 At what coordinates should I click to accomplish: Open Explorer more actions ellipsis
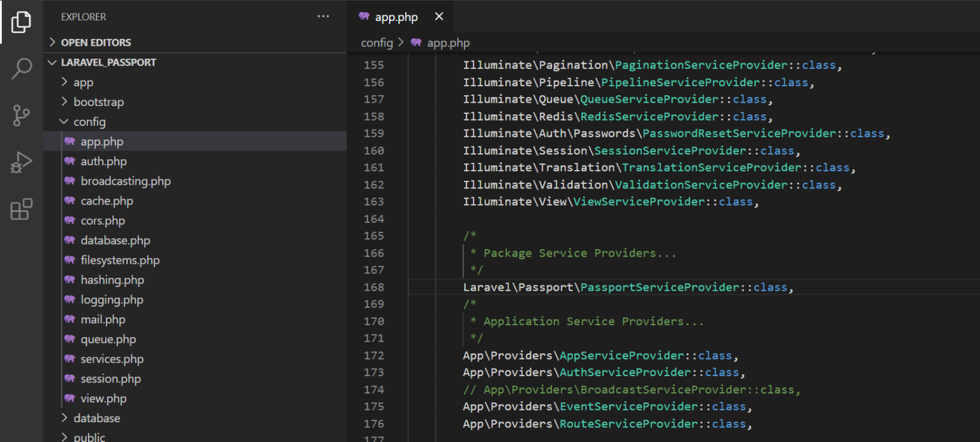(323, 17)
